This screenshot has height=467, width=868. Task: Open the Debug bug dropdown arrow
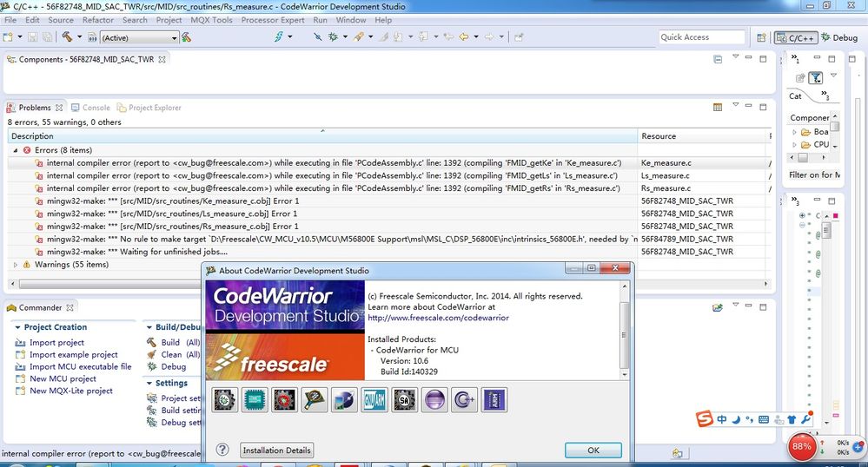point(345,37)
